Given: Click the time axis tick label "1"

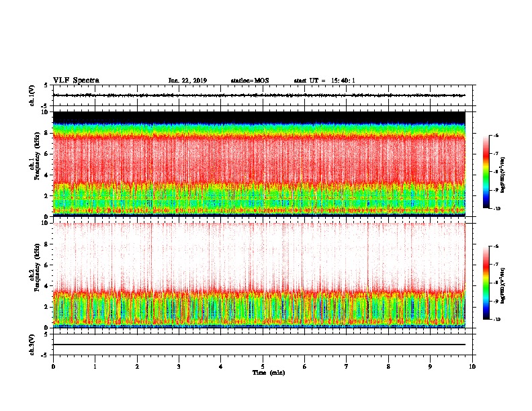Looking at the screenshot, I should 95,367.
